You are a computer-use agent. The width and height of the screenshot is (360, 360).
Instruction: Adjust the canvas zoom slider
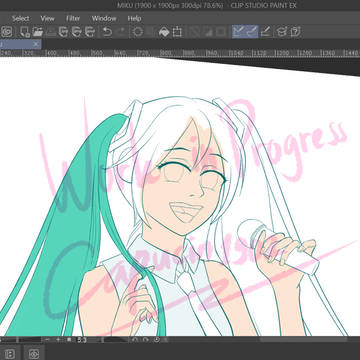click(x=21, y=340)
